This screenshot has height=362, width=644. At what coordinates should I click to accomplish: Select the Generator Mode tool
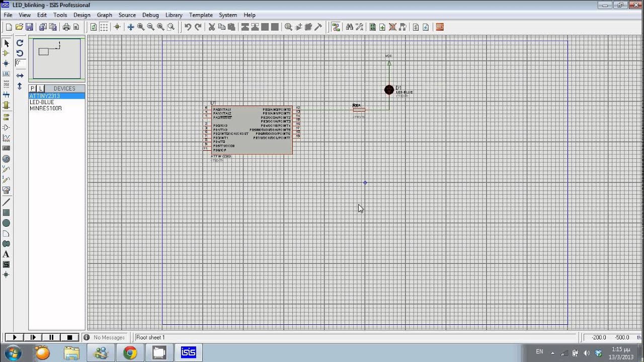tap(7, 159)
